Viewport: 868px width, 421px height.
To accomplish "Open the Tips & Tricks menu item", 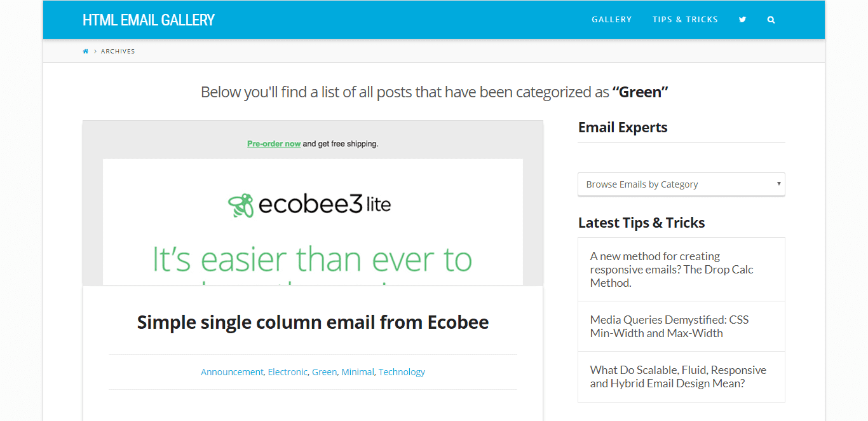I will pyautogui.click(x=685, y=20).
